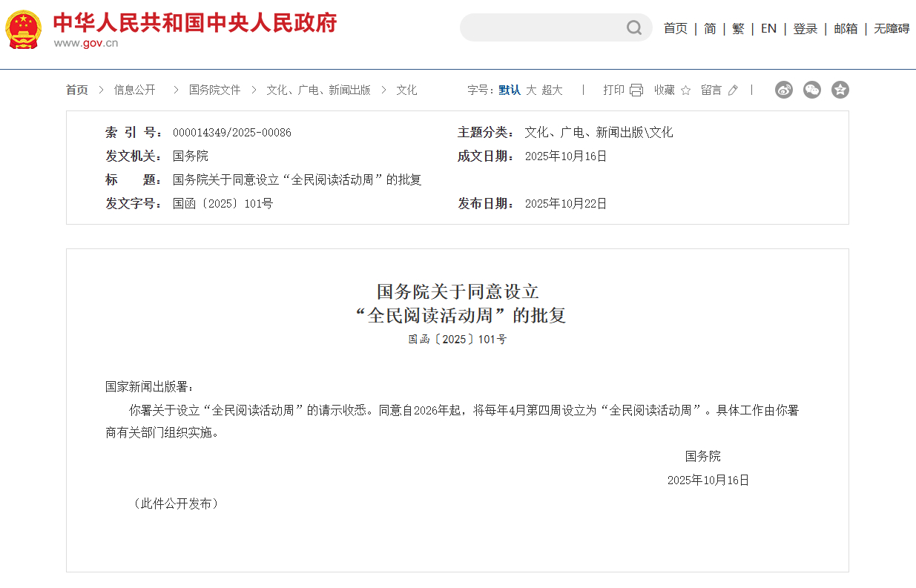This screenshot has width=916, height=588.
Task: Share the article via the WeChat icon
Action: click(812, 89)
